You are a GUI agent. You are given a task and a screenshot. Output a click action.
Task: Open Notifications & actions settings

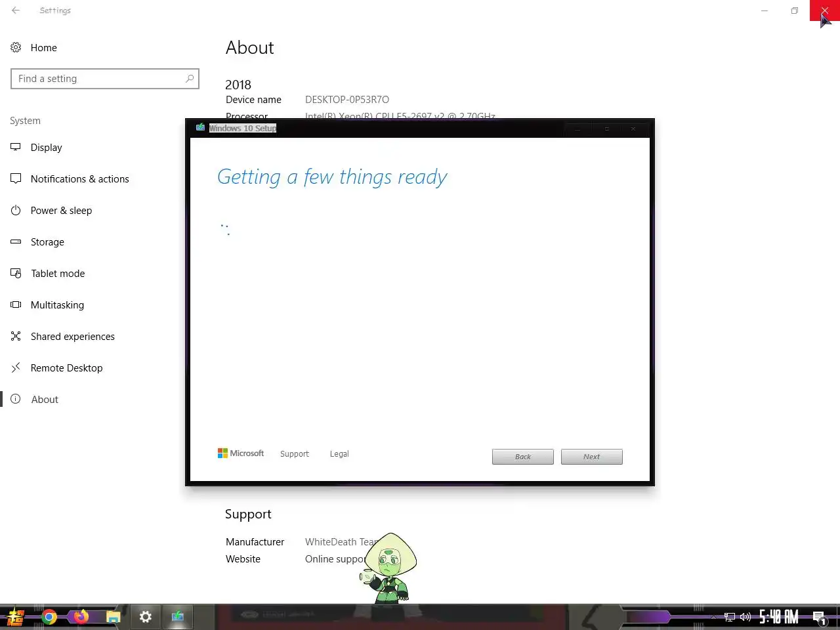point(79,179)
